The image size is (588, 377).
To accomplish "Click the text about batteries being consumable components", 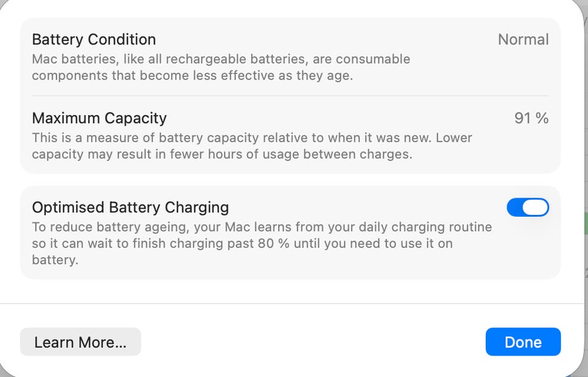I will (x=192, y=76).
